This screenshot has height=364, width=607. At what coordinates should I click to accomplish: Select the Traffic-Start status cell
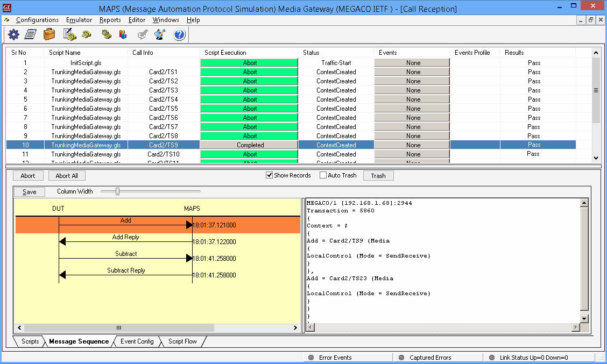click(x=336, y=63)
